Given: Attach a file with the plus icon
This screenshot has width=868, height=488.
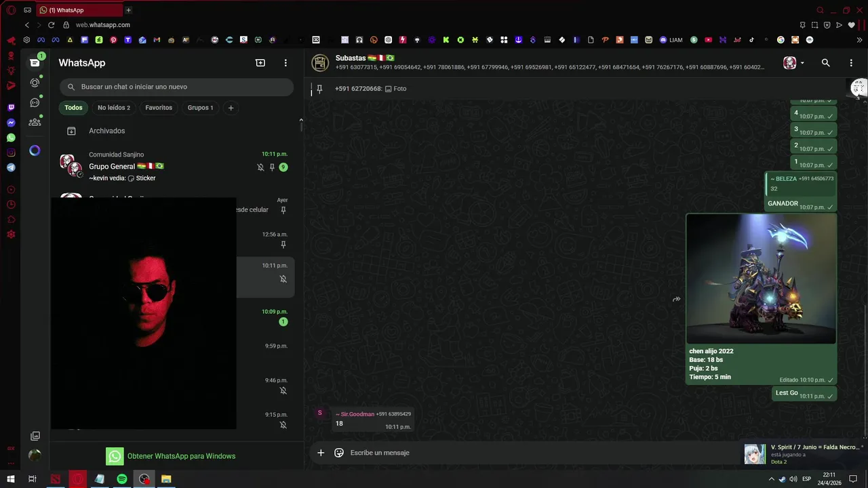Looking at the screenshot, I should click(321, 453).
